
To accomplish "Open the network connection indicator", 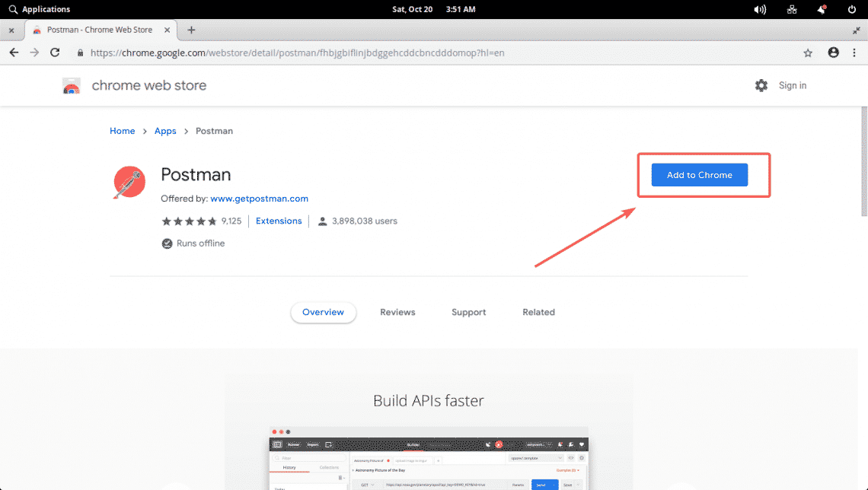I will coord(792,9).
